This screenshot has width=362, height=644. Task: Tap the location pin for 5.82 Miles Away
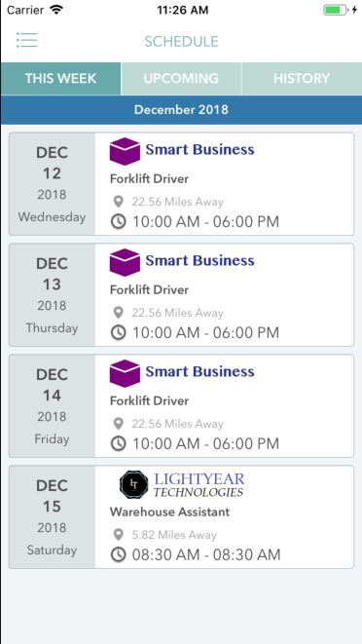coord(118,535)
